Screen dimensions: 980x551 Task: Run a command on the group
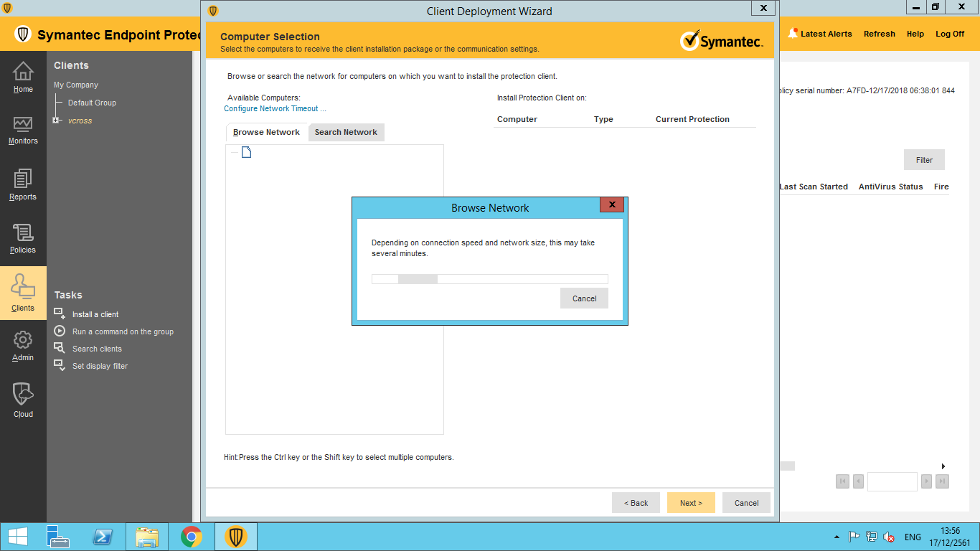[123, 331]
